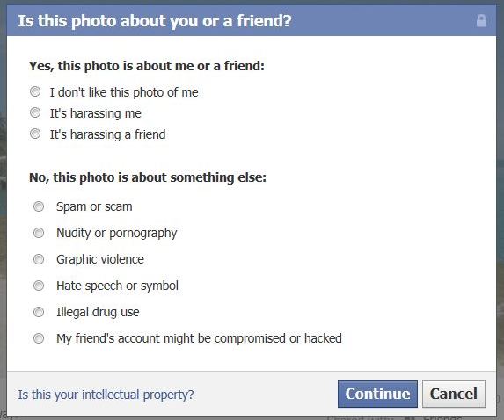Select "I don't like this photo of me" radio button
Image resolution: width=504 pixels, height=420 pixels.
click(35, 92)
